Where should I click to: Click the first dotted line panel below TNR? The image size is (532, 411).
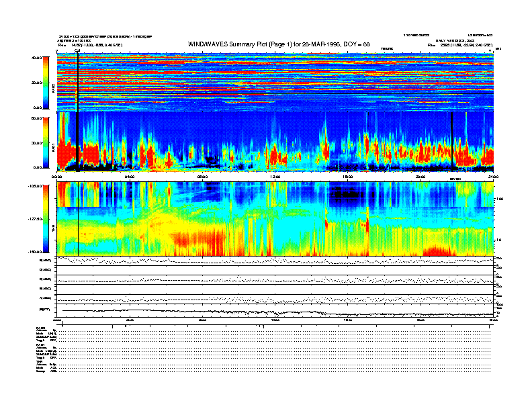[x=275, y=261]
